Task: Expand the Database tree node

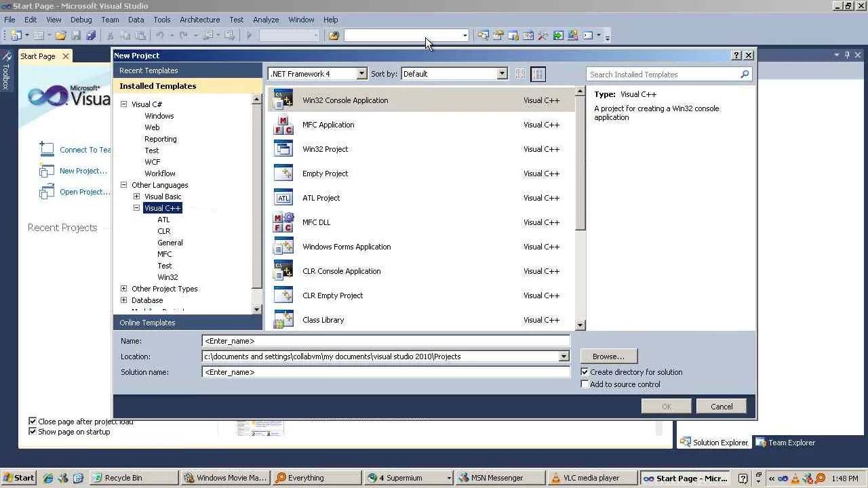Action: click(124, 300)
